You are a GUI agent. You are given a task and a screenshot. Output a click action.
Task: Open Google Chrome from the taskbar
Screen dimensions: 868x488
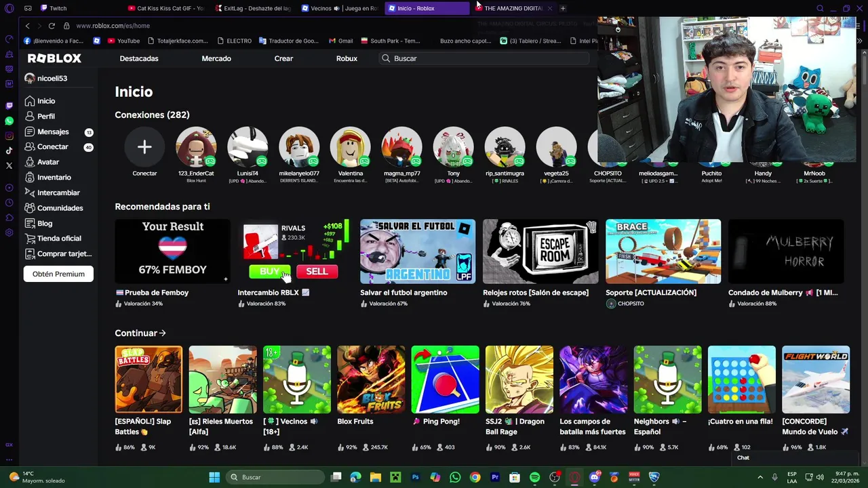(475, 477)
